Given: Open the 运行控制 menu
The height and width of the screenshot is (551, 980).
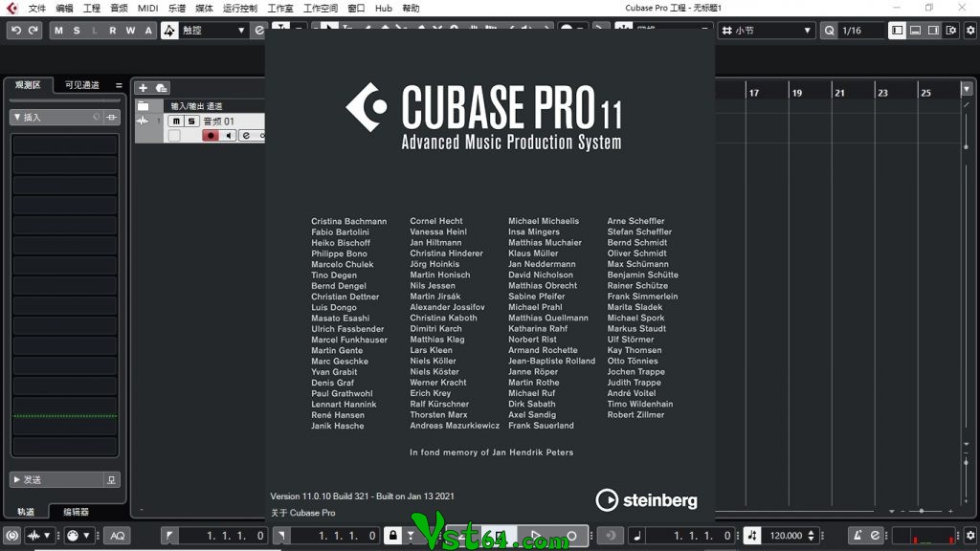Looking at the screenshot, I should coord(240,8).
